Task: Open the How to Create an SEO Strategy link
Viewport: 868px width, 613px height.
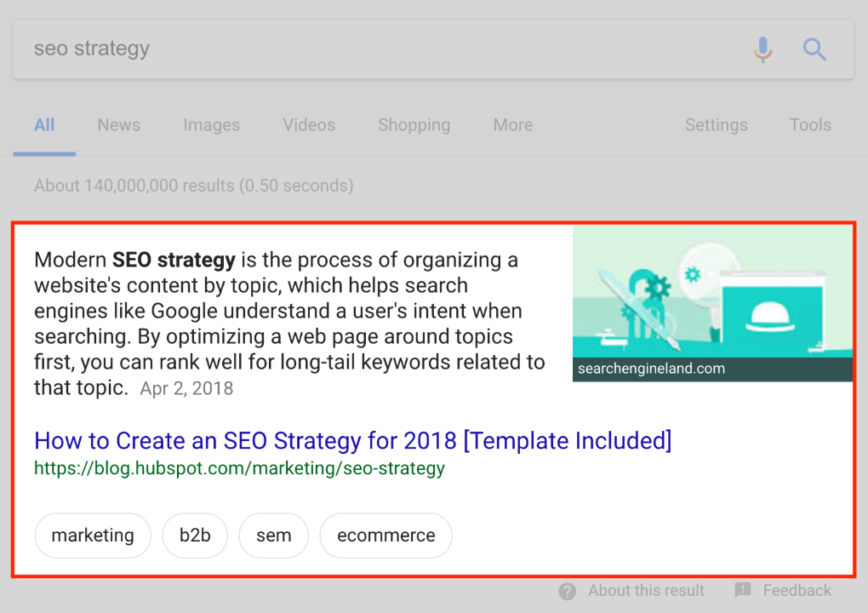Action: [x=352, y=441]
